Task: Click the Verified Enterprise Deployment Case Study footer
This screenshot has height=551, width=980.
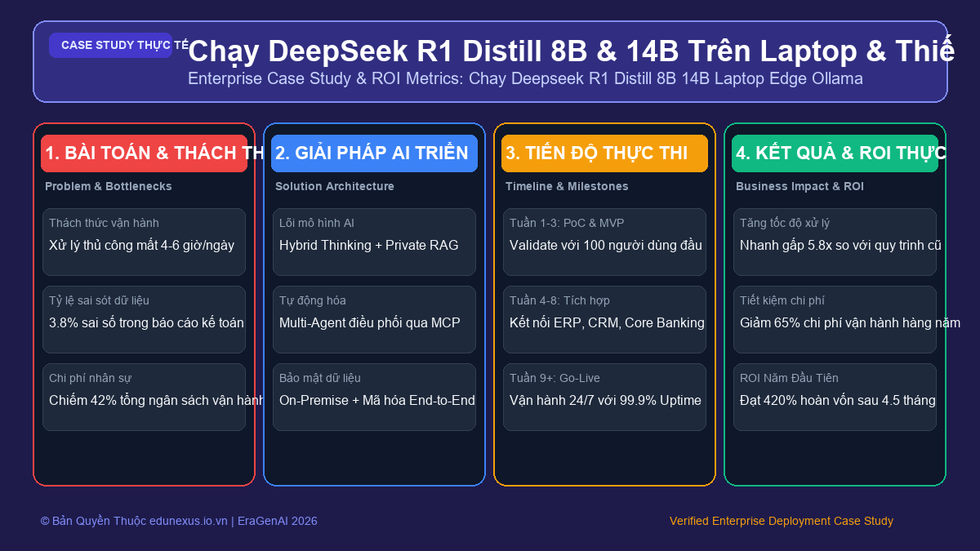Action: coord(782,521)
